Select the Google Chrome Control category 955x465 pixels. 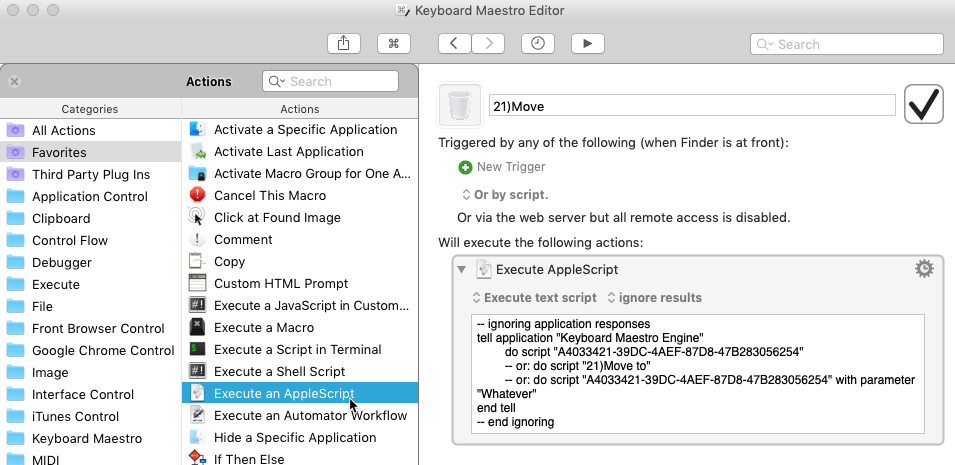[x=91, y=350]
